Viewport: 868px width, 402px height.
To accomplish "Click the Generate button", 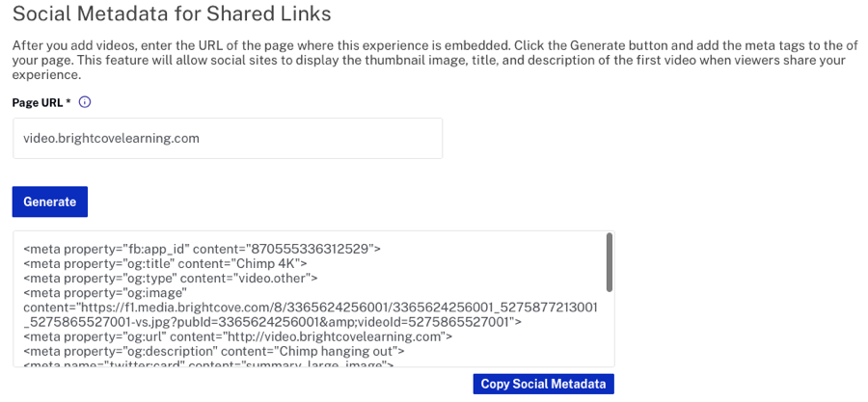I will (x=50, y=201).
